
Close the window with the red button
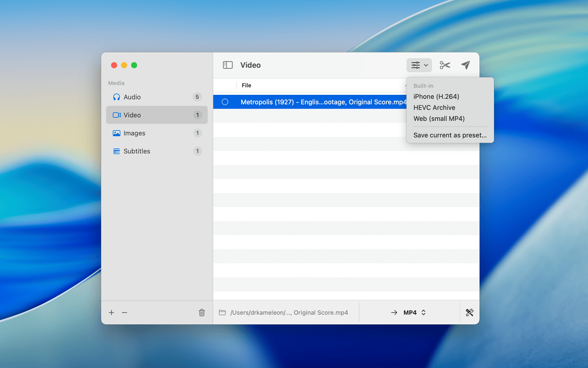[x=114, y=65]
